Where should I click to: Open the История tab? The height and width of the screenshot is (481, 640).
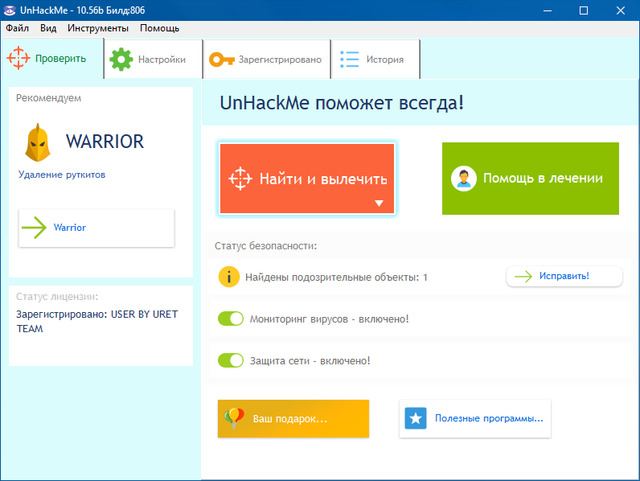(374, 60)
